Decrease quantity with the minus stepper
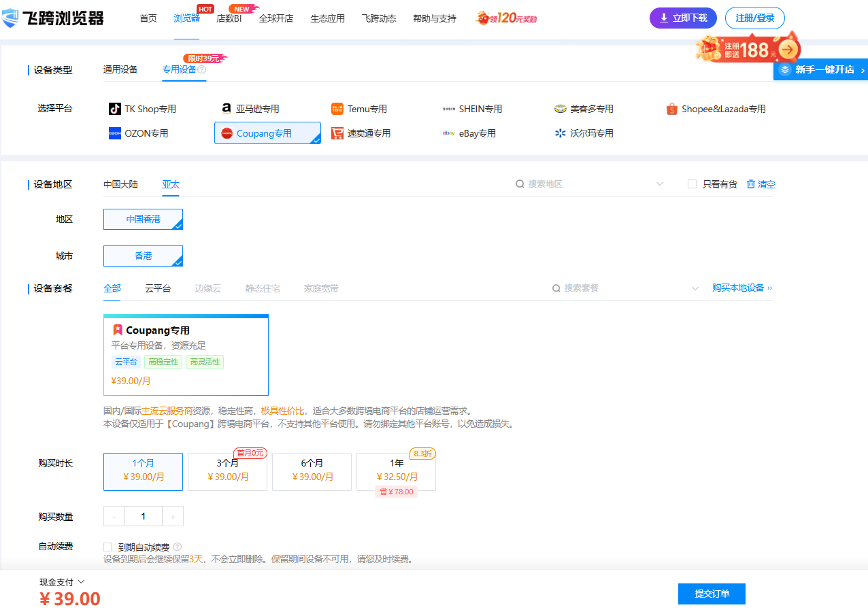868x614 pixels. [114, 516]
